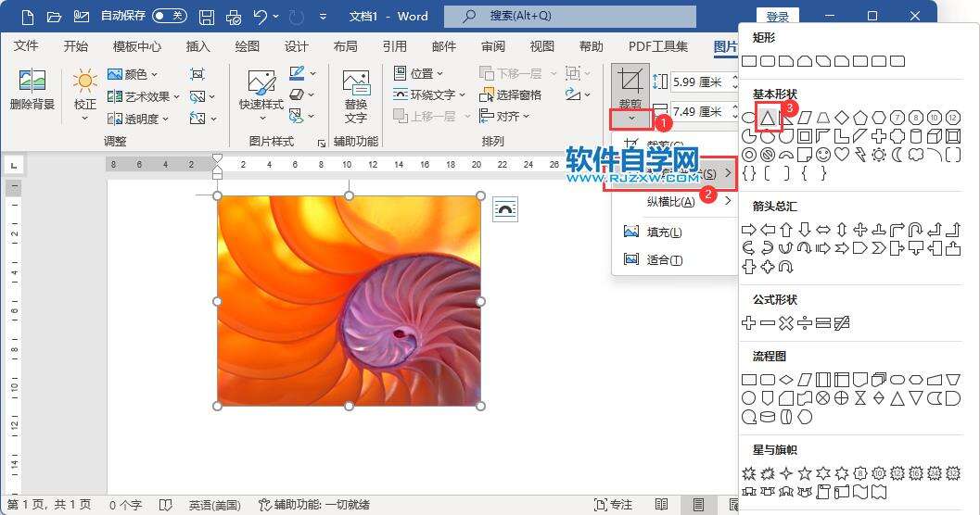Click the accessibility status (辅助功能: 一切就绪)
This screenshot has height=515, width=980.
tap(314, 505)
